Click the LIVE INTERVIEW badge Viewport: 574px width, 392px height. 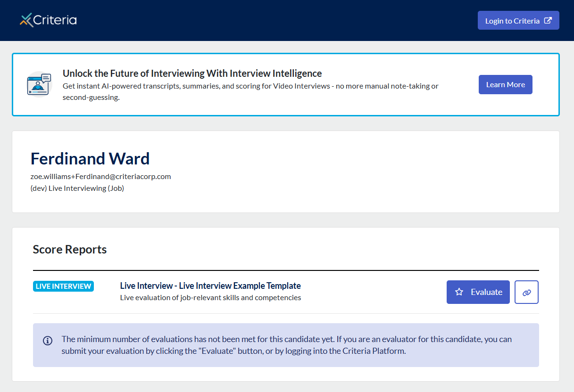click(x=64, y=286)
